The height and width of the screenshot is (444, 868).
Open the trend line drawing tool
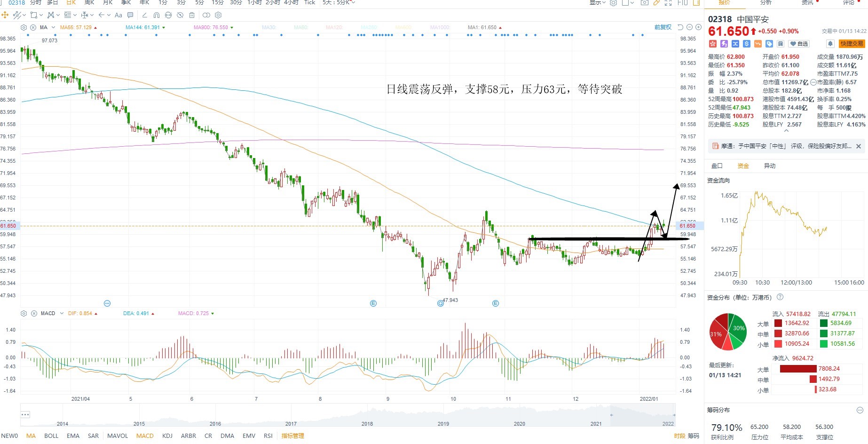(x=17, y=15)
